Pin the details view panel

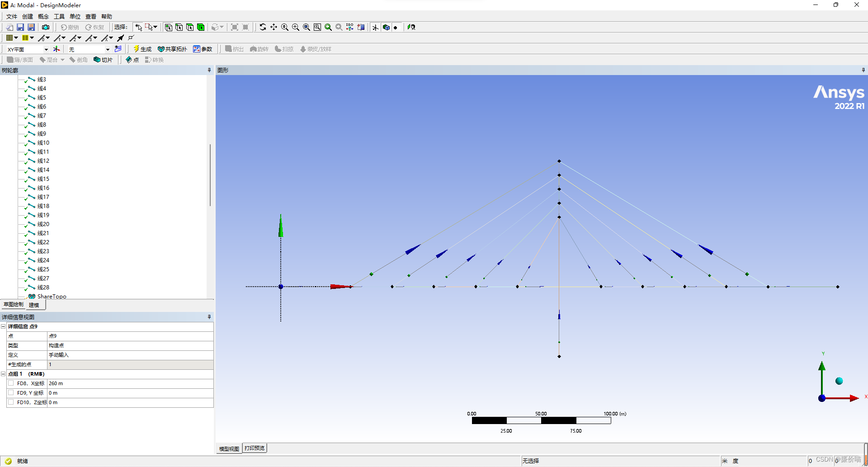(x=209, y=317)
